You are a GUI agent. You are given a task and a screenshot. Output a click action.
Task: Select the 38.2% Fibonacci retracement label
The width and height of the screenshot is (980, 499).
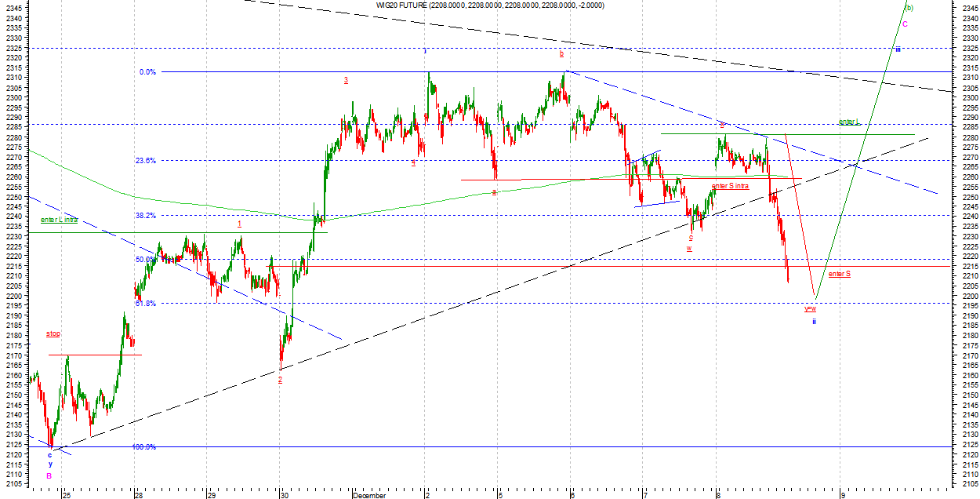146,215
